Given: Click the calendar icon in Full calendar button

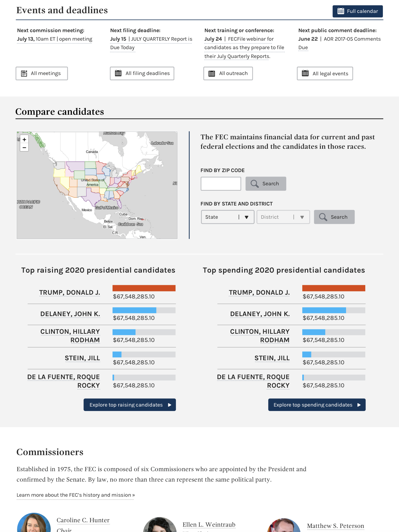Looking at the screenshot, I should (x=341, y=11).
